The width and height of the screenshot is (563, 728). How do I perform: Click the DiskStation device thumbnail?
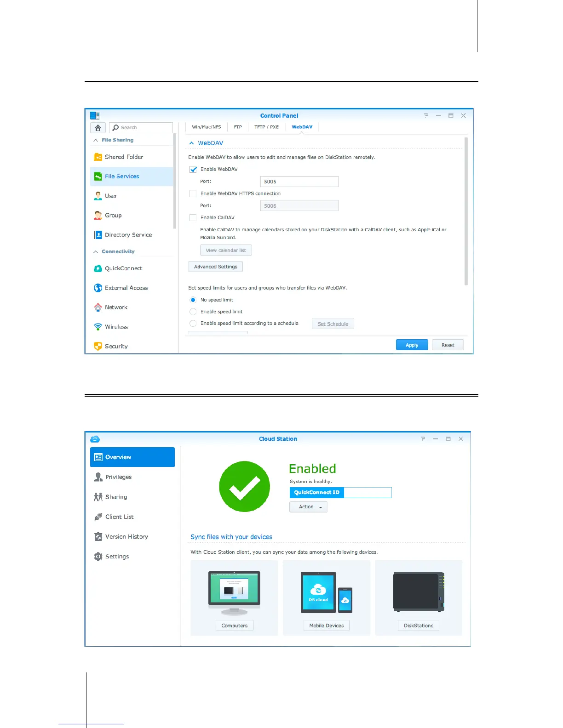tap(419, 592)
